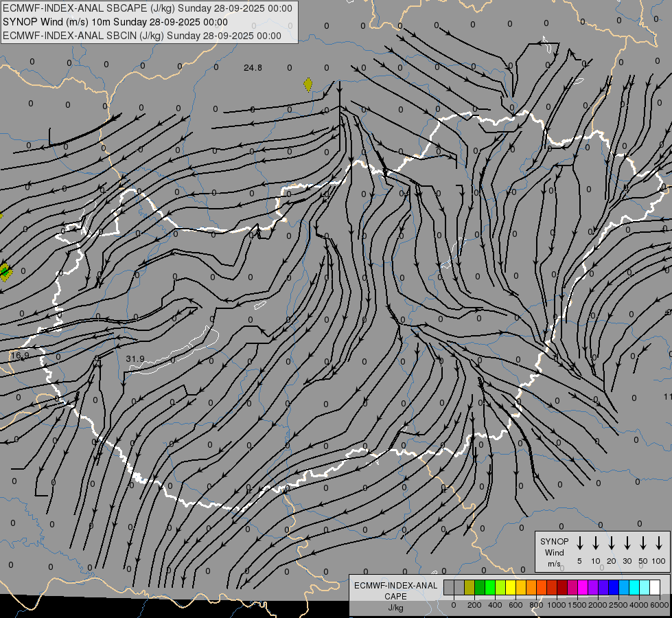Click the 800 tick label in CAPE legend
This screenshot has width=672, height=618.
pyautogui.click(x=536, y=605)
